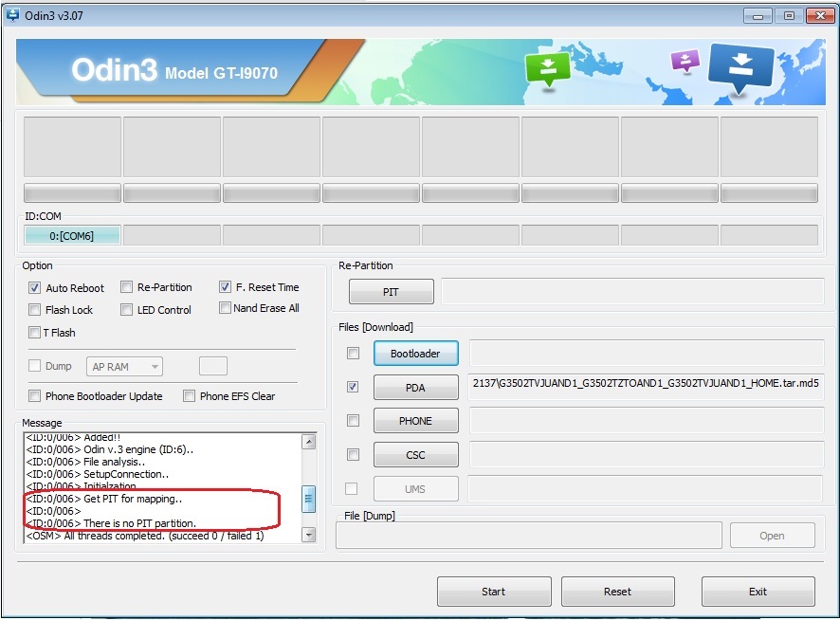840x620 pixels.
Task: Enable the Re-Partition option
Action: (x=126, y=287)
